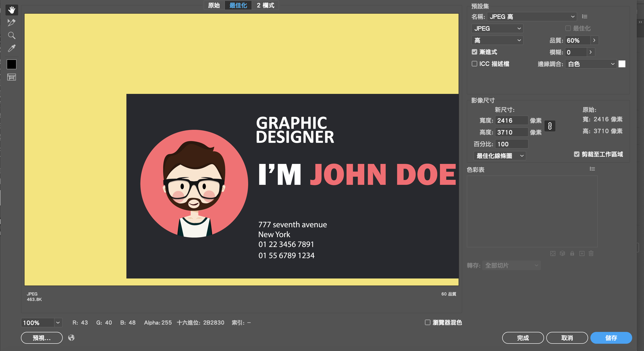The width and height of the screenshot is (644, 351).
Task: Click the 儲存 save button
Action: coord(611,338)
